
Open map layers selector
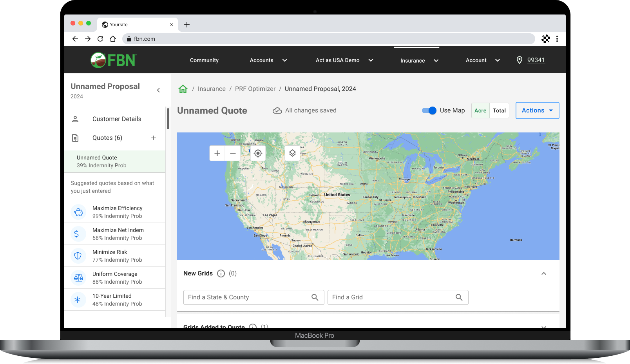point(292,153)
